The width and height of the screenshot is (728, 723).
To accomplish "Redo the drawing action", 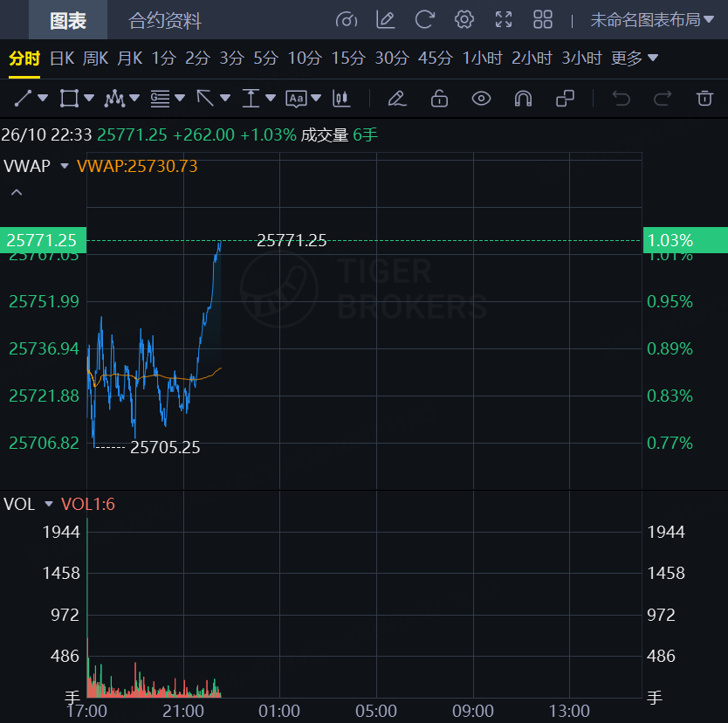I will coord(663,99).
